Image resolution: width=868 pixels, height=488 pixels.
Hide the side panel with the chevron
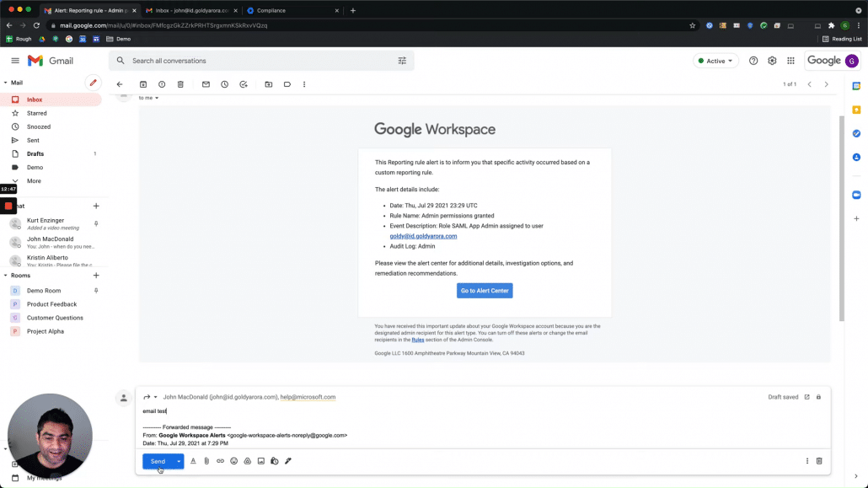click(x=856, y=476)
